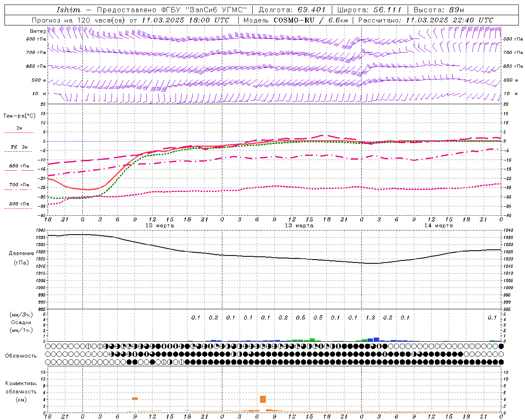Click the 'Рассчитано: 11.03.2025 22:40 UTC' text
Viewport: 525px width, 420px height.
coord(426,20)
